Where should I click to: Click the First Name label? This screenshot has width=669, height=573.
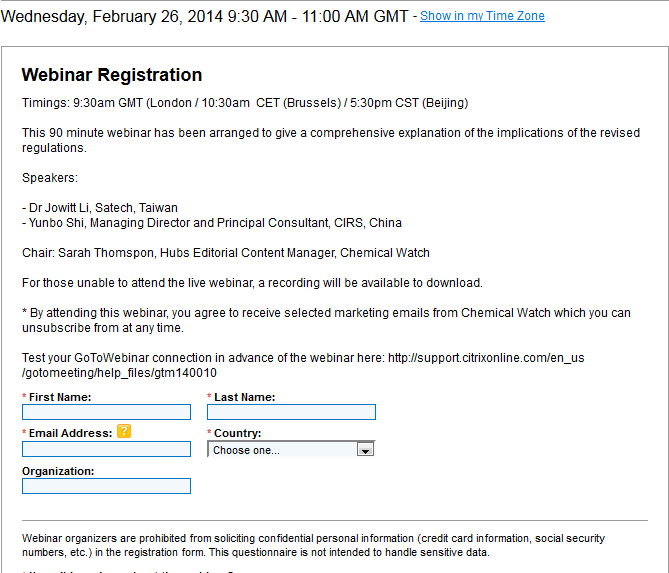tap(60, 397)
